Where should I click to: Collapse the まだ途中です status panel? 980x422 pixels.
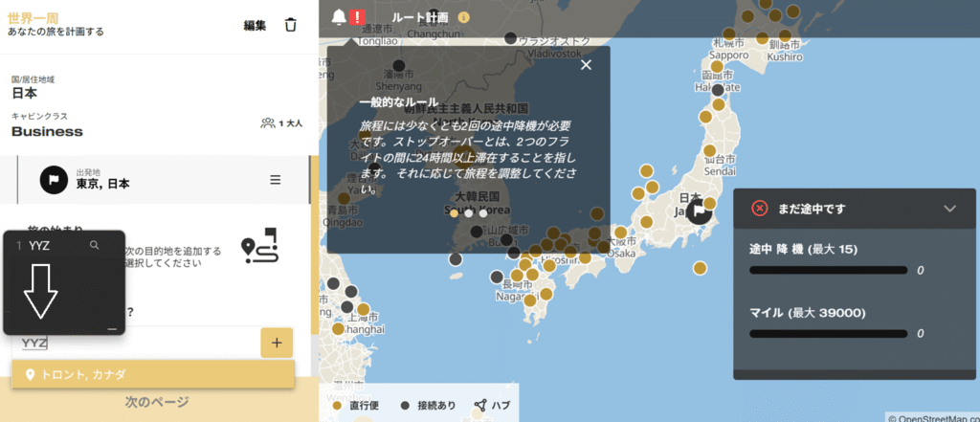point(949,208)
